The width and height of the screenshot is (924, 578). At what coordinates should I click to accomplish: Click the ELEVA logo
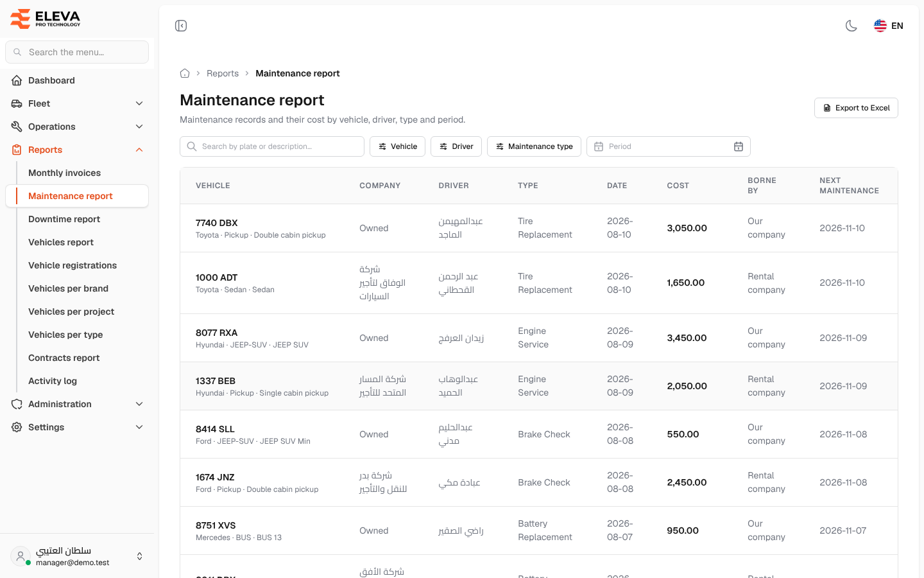(45, 19)
